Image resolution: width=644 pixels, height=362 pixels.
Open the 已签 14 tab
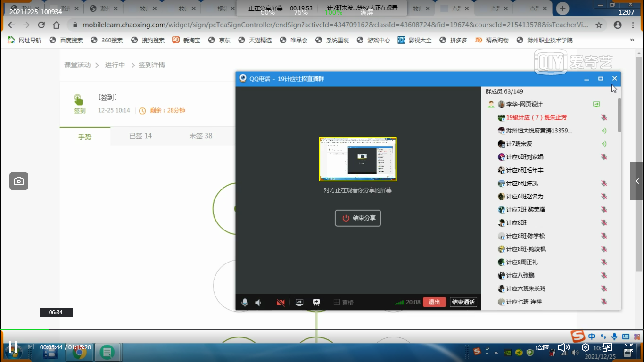pyautogui.click(x=140, y=136)
